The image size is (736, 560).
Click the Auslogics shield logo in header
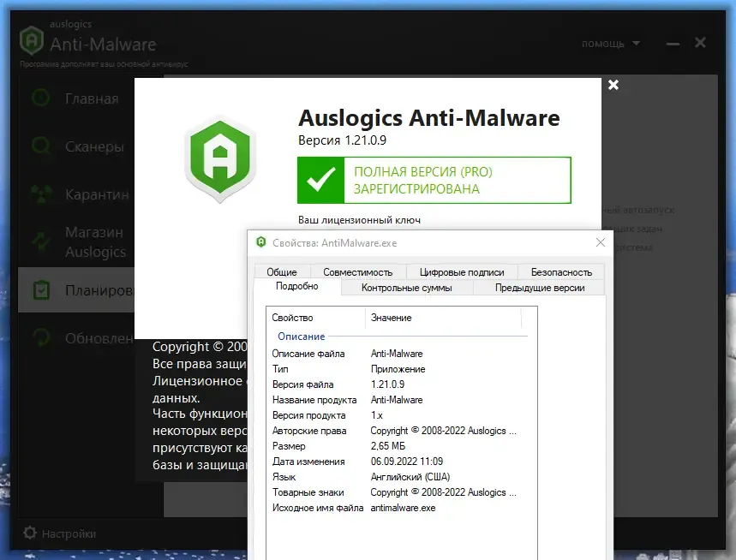(32, 40)
